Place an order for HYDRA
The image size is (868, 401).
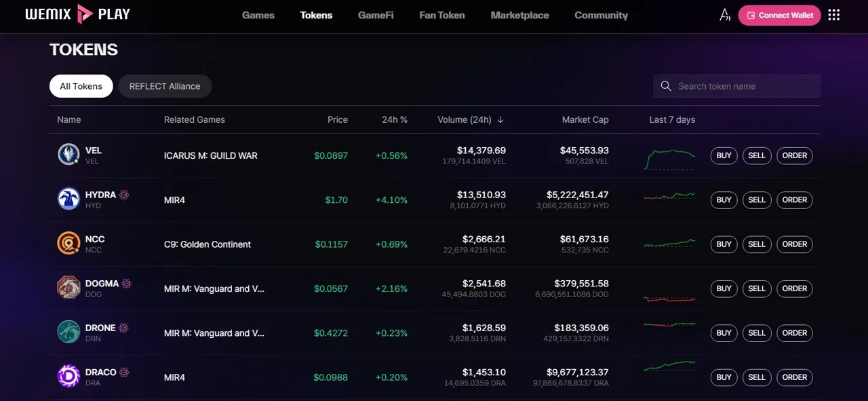pos(795,199)
